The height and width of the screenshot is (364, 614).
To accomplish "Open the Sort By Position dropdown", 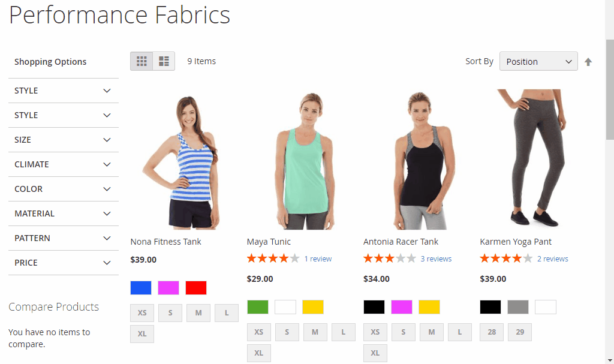I will pos(538,61).
